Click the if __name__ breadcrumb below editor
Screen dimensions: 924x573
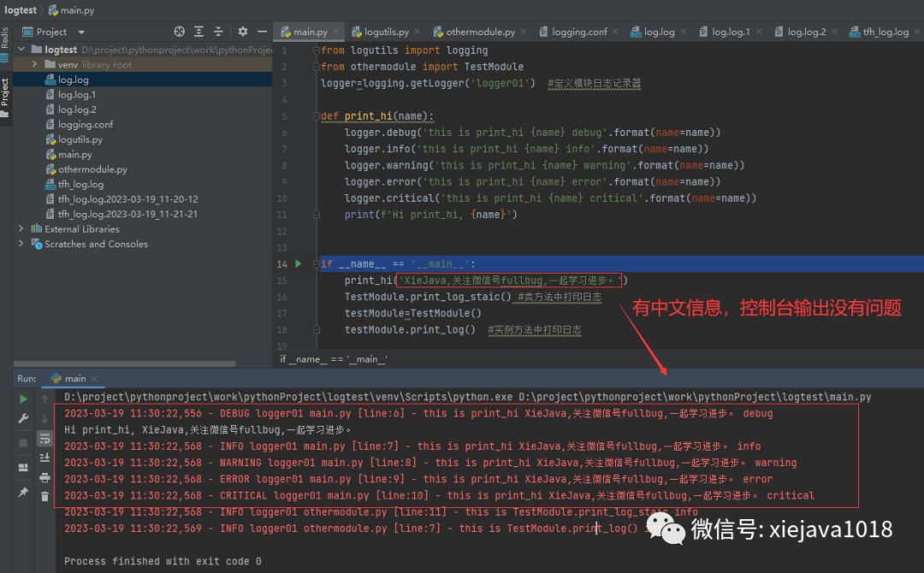(334, 358)
